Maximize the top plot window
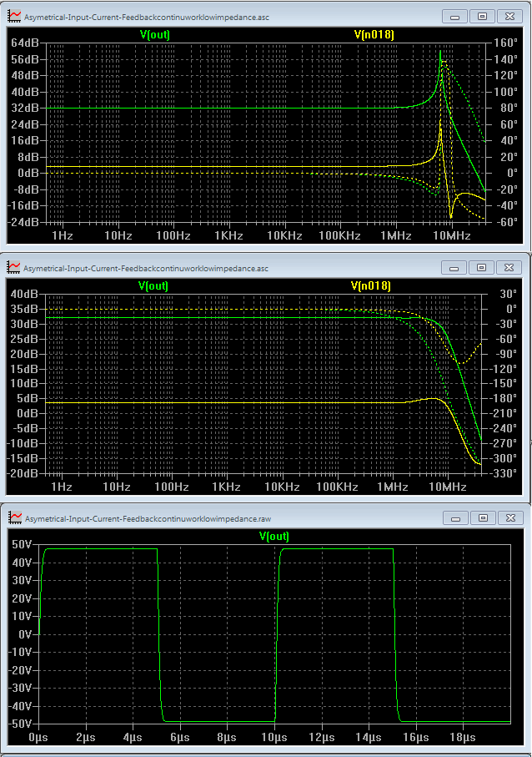This screenshot has width=532, height=757. coord(482,17)
